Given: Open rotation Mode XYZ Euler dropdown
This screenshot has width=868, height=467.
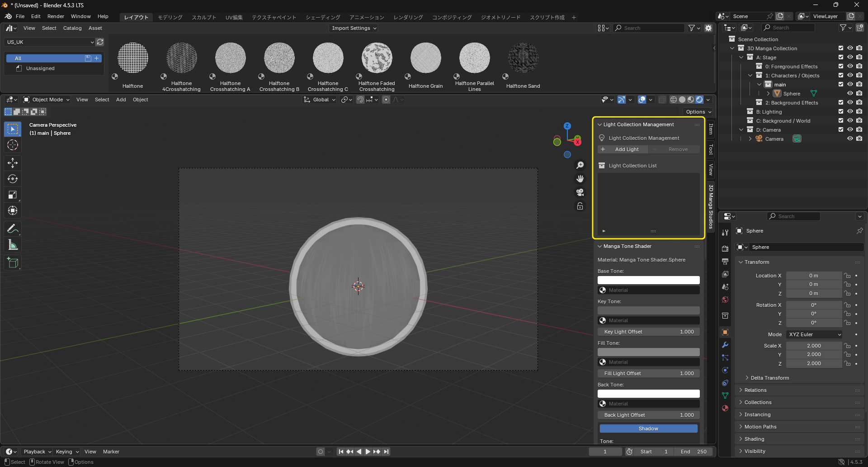Looking at the screenshot, I should 815,334.
